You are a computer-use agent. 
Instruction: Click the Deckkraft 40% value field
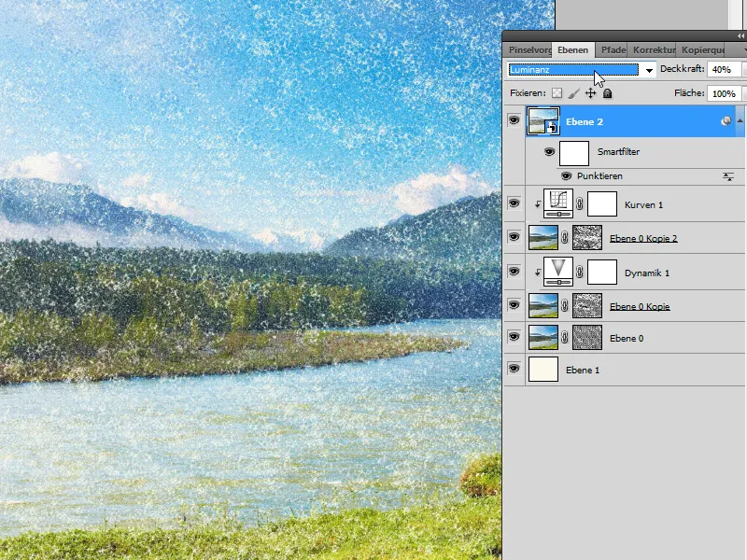722,69
